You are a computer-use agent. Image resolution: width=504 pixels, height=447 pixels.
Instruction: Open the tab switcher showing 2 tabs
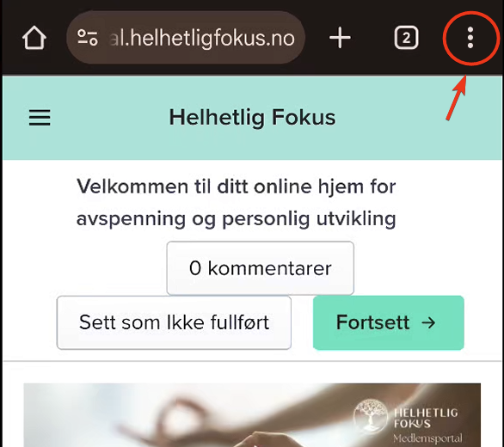pyautogui.click(x=406, y=38)
